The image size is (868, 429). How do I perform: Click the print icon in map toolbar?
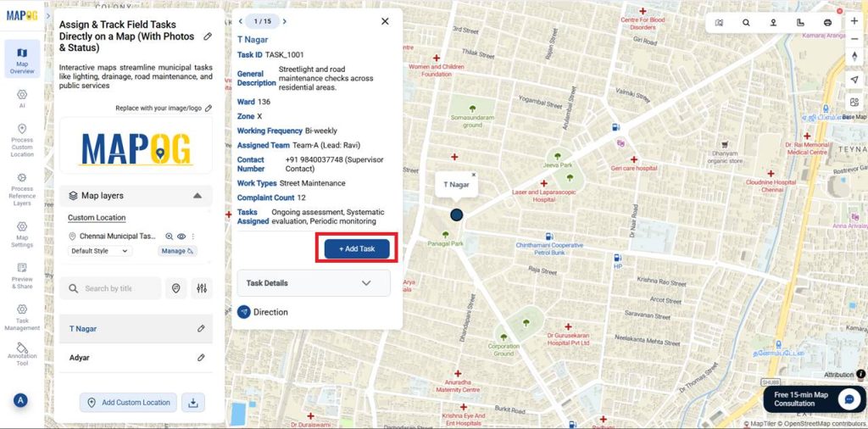tap(827, 23)
